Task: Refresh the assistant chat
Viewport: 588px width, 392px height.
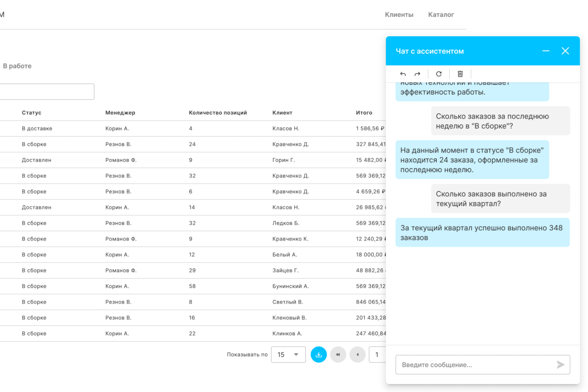Action: click(439, 74)
